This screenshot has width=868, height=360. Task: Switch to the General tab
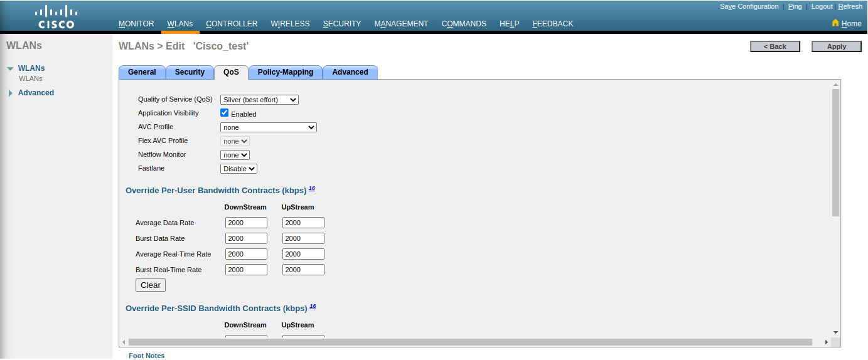pos(142,72)
